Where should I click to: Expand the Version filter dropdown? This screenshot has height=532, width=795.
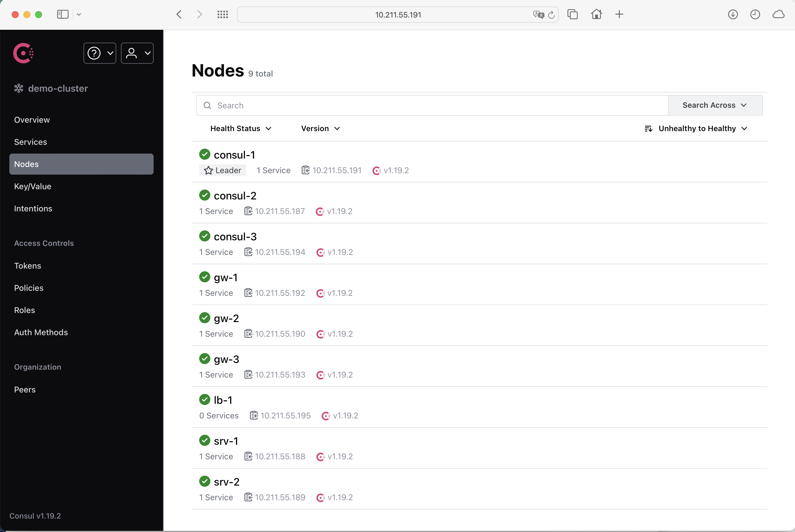coord(320,128)
